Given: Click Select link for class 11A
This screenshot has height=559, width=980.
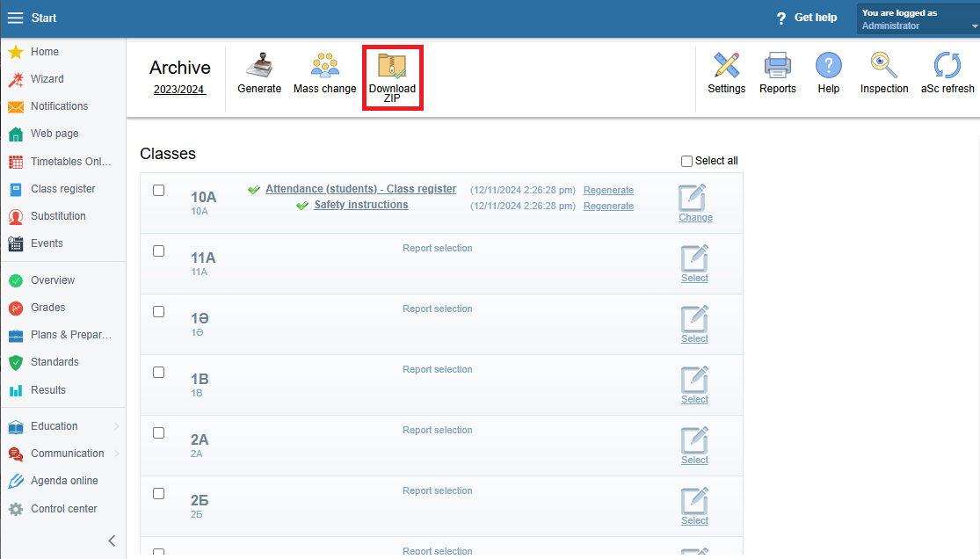Looking at the screenshot, I should coord(694,279).
